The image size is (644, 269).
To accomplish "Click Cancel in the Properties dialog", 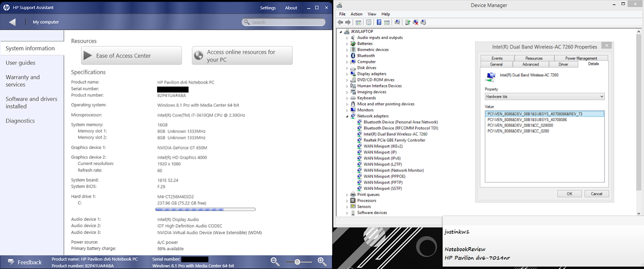I will [596, 194].
